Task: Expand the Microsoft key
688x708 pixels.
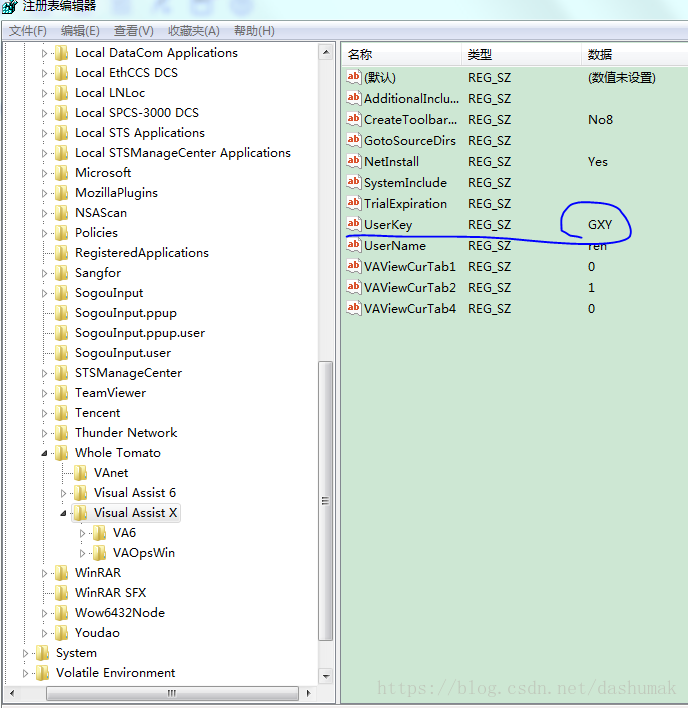Action: [x=44, y=173]
